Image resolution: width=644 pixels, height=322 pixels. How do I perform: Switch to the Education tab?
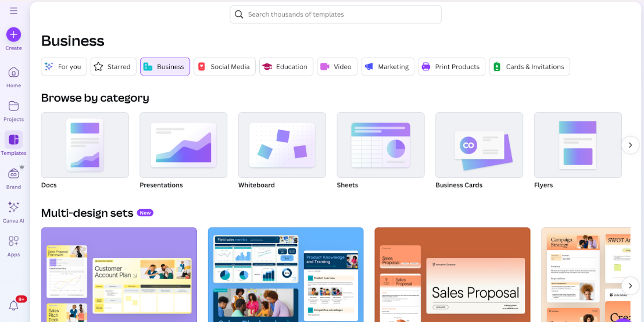pos(286,67)
